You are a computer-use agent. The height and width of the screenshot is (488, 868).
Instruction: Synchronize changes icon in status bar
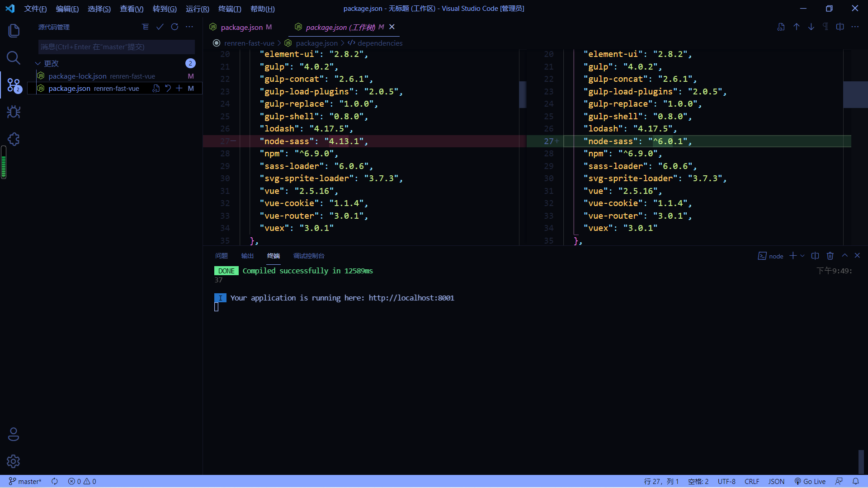click(55, 481)
